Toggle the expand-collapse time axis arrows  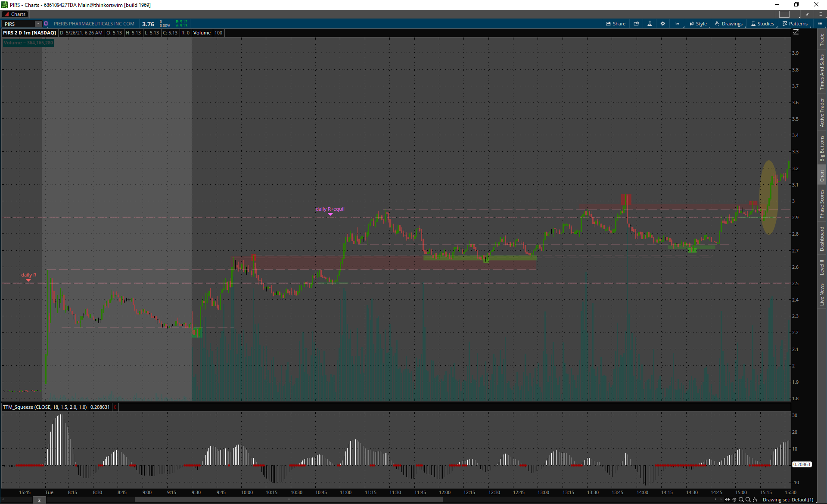coord(728,500)
